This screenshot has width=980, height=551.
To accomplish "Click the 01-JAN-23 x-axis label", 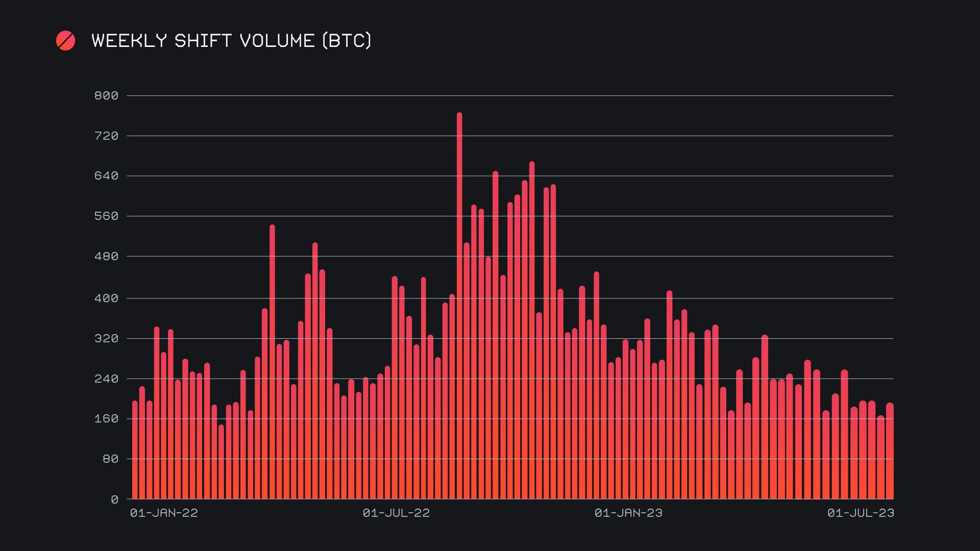I will click(x=628, y=513).
